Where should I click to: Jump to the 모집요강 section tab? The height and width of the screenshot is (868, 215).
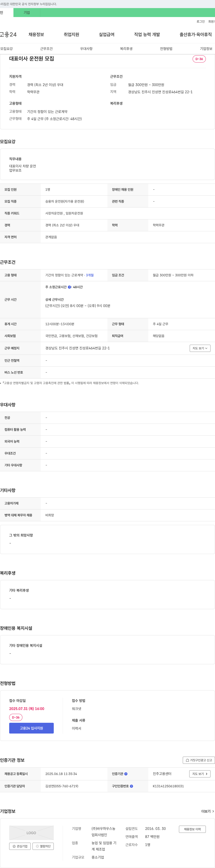[6, 49]
